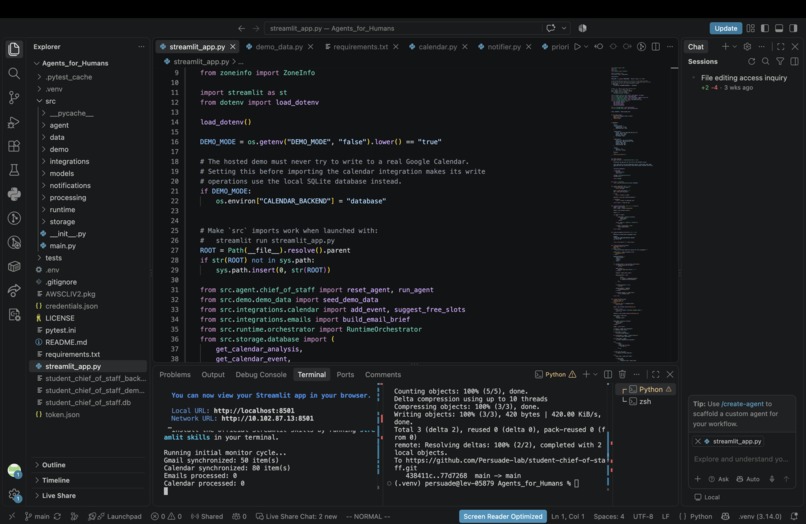Expand the Outline section
This screenshot has height=524, width=806.
pyautogui.click(x=53, y=465)
